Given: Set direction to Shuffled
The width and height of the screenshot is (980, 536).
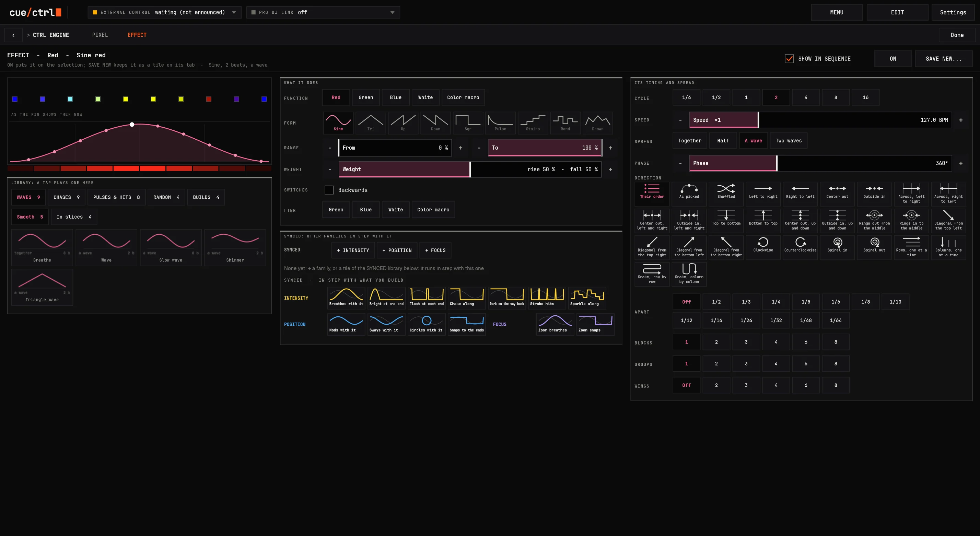Looking at the screenshot, I should (x=726, y=194).
